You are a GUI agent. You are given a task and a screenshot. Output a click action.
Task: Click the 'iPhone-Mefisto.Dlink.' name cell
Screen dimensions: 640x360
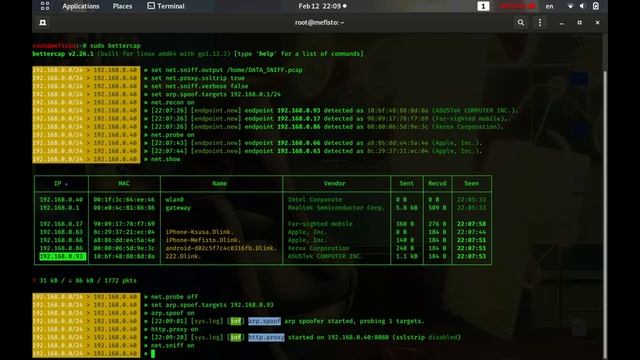click(x=203, y=240)
